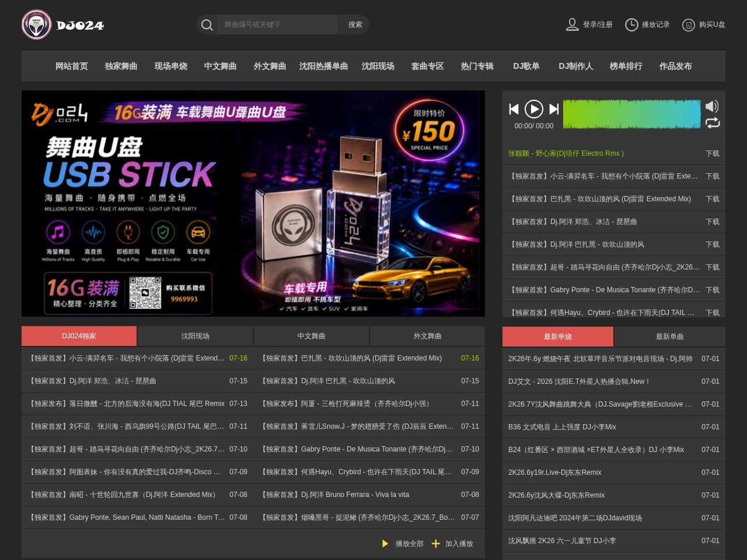Select playlist track Dj.阿洋 巴扎黑 - 吹吹山顶的风

tap(577, 244)
